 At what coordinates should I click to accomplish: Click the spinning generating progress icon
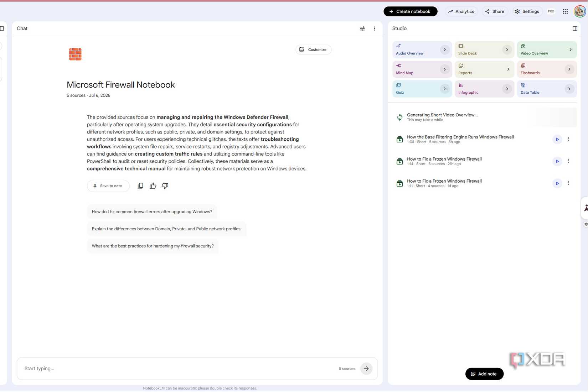coord(399,117)
